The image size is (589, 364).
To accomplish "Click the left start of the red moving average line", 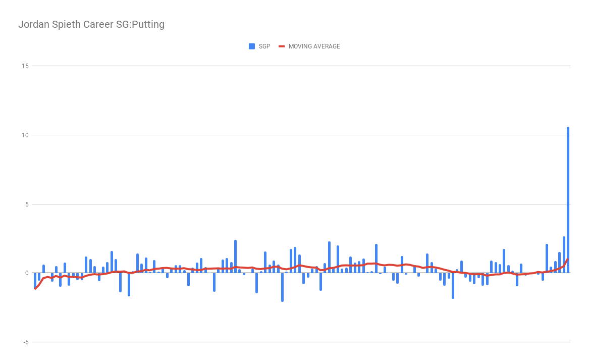I will click(35, 288).
